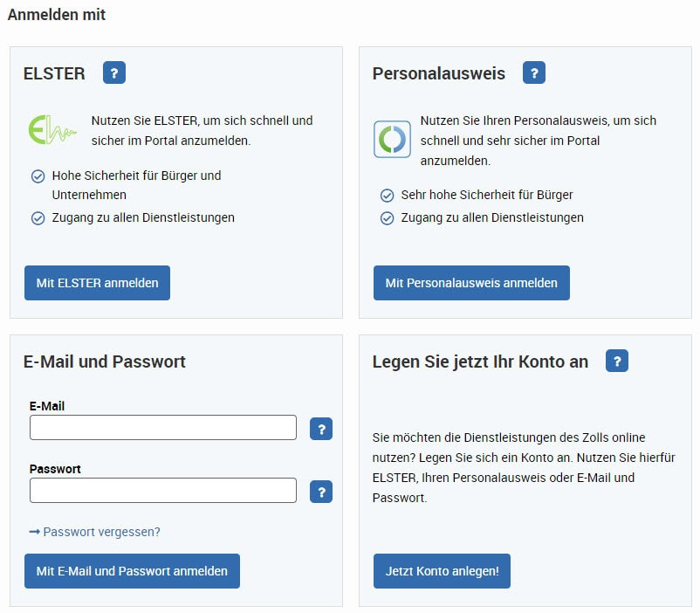The image size is (700, 613).
Task: Select the Zugang zu allen Dienstleistungen checkmark
Action: tap(38, 217)
